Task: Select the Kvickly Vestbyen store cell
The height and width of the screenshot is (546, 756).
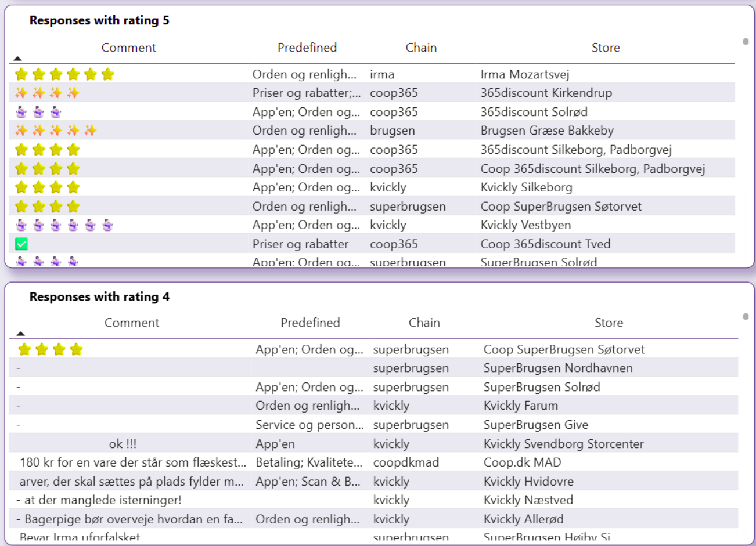Action: [x=525, y=225]
